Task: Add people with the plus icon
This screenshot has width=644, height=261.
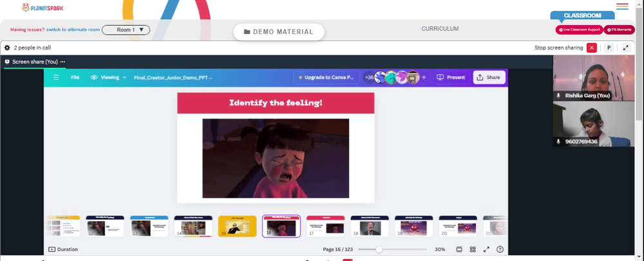Action: click(424, 77)
